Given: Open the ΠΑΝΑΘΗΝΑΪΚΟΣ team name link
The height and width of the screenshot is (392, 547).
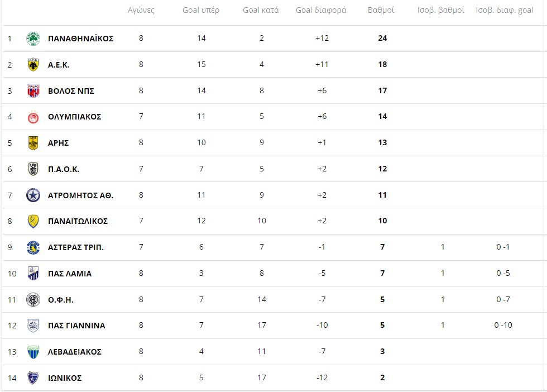Looking at the screenshot, I should point(80,39).
